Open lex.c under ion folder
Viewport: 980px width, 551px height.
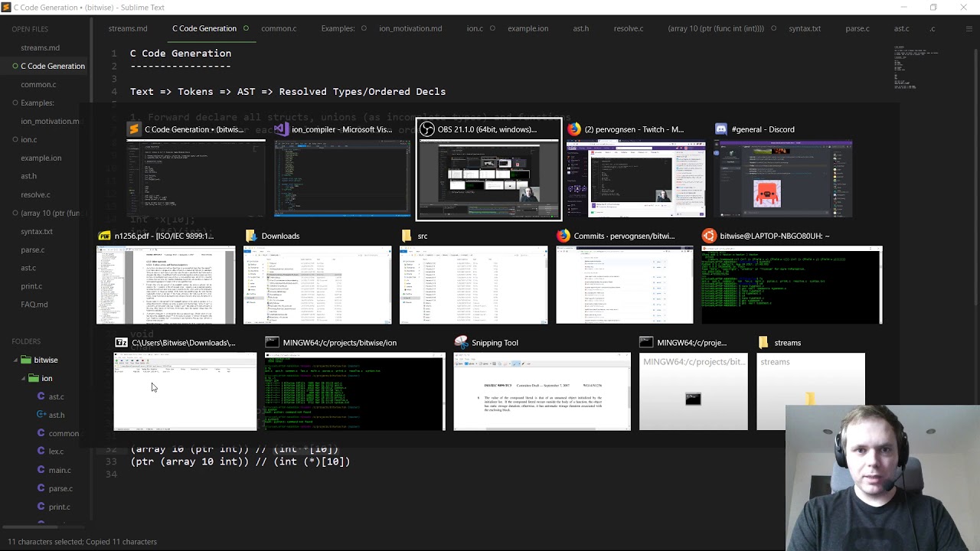56,452
